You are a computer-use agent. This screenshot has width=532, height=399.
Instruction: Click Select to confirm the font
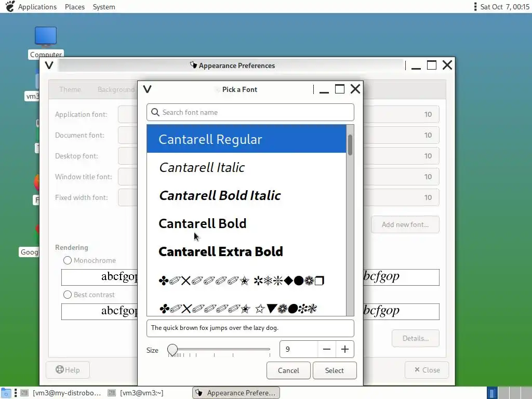click(335, 370)
